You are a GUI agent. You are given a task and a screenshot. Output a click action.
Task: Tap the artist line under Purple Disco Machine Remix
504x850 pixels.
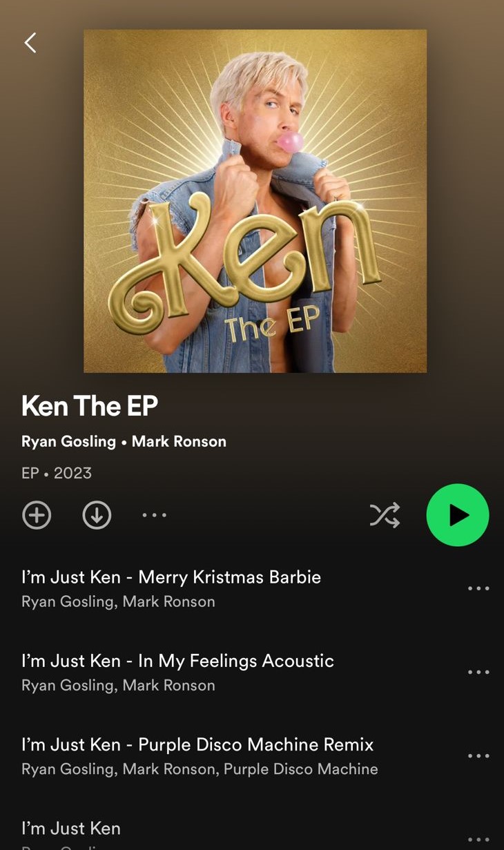click(200, 769)
